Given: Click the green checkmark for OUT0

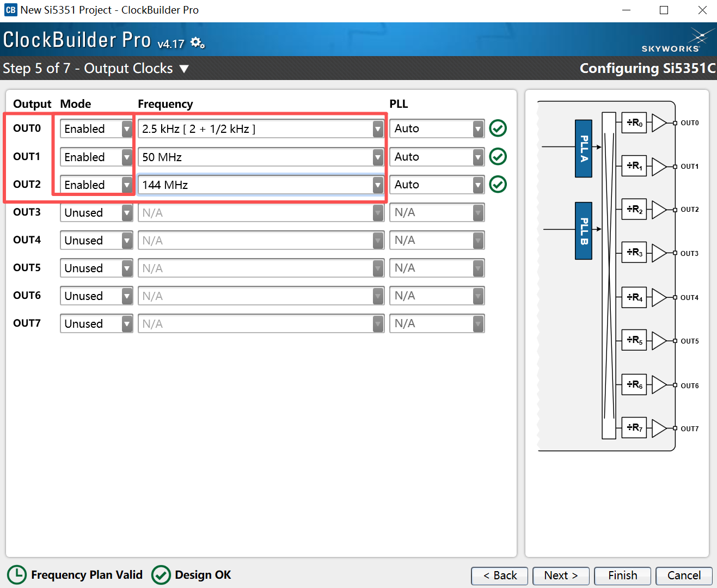Looking at the screenshot, I should point(498,128).
